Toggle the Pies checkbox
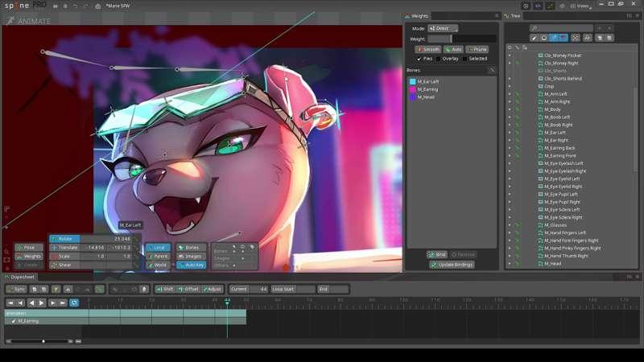The height and width of the screenshot is (362, 644). pos(419,59)
